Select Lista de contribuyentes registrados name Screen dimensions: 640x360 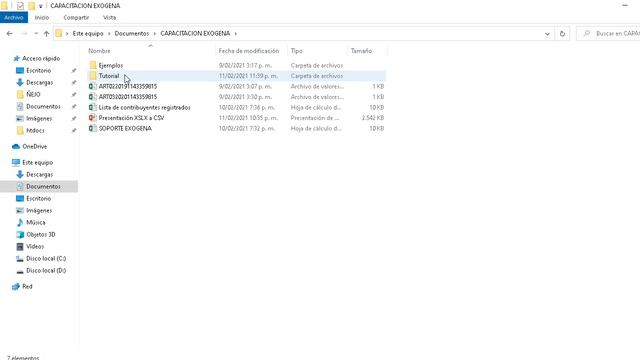click(x=144, y=107)
